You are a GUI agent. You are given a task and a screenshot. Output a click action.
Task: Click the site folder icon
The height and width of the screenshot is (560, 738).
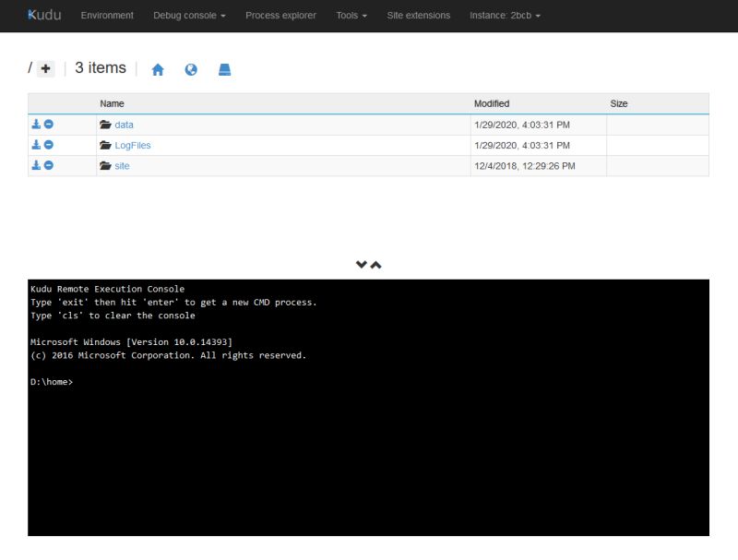coord(105,166)
